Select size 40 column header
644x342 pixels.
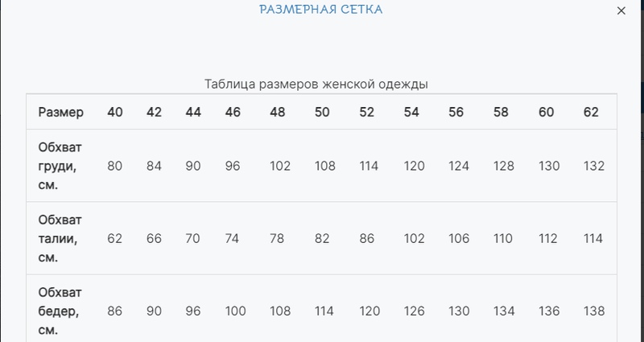(115, 112)
